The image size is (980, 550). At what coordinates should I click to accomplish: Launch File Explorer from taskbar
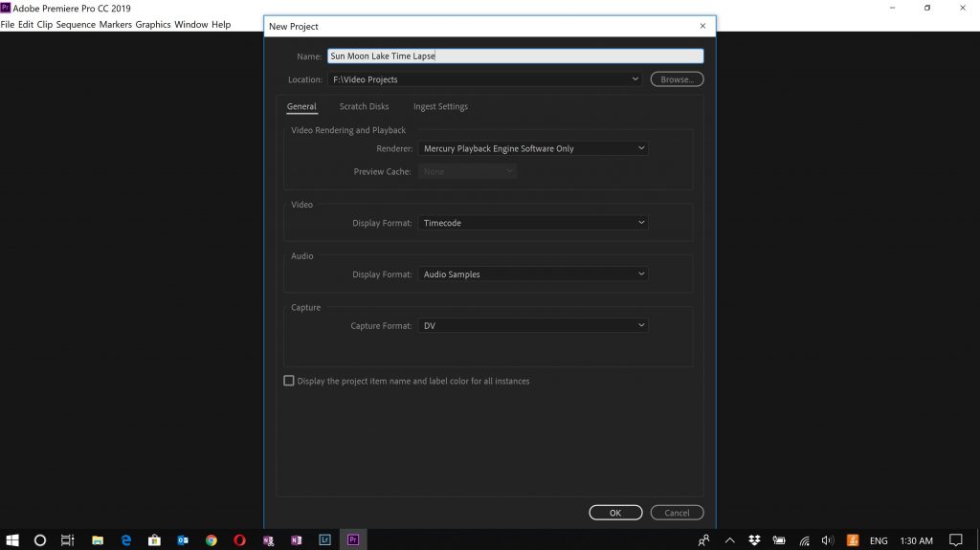(98, 540)
